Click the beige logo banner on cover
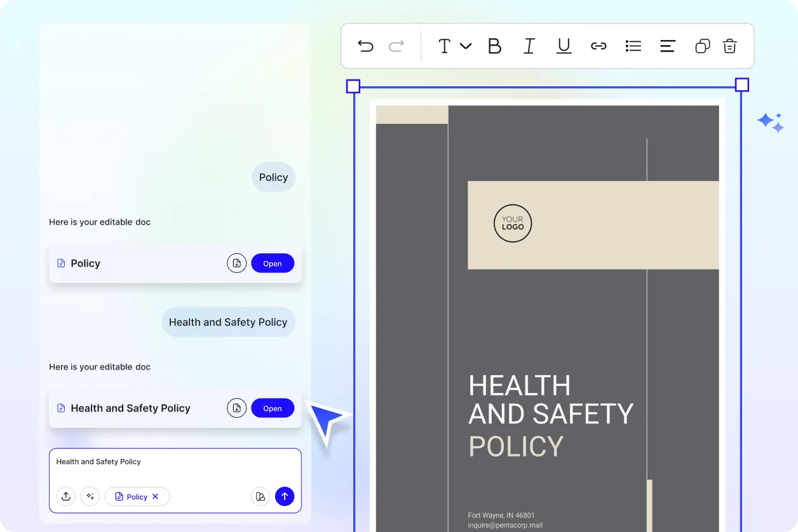Image resolution: width=798 pixels, height=532 pixels. 593,225
